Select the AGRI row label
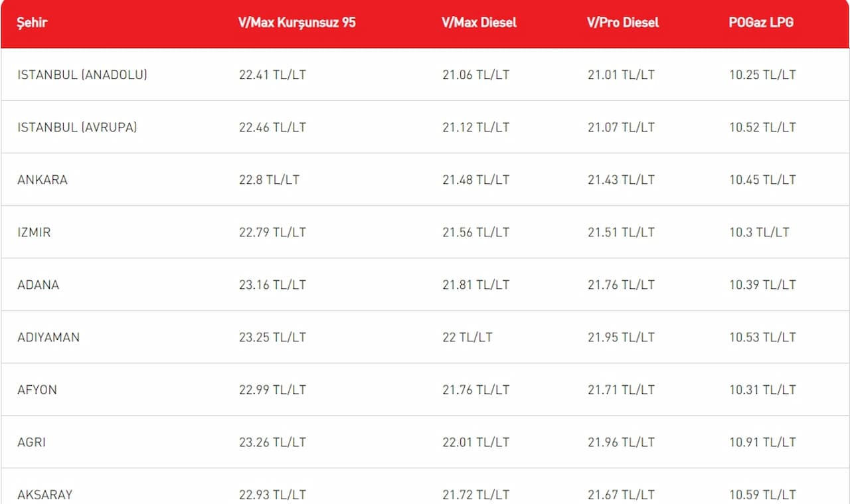This screenshot has height=504, width=850. pyautogui.click(x=32, y=442)
